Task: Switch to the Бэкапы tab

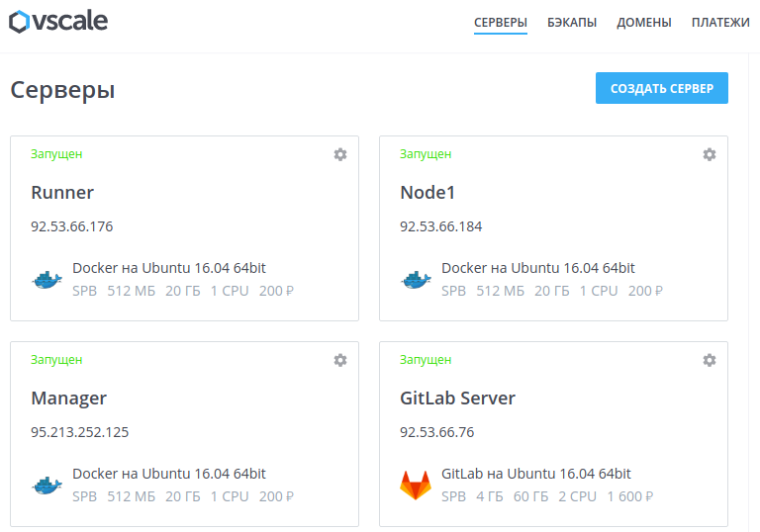Action: [572, 23]
